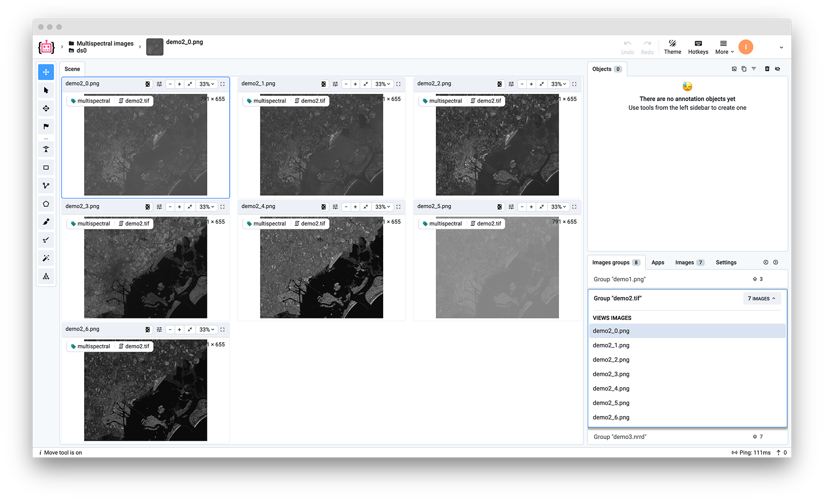Screen dimensions: 824x504
Task: Toggle the app Theme
Action: click(x=672, y=47)
